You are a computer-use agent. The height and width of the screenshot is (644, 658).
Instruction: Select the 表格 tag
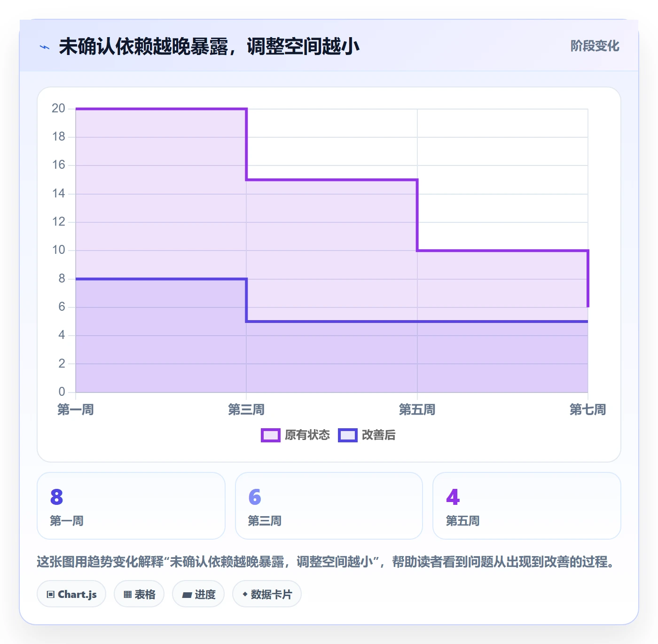(x=139, y=594)
